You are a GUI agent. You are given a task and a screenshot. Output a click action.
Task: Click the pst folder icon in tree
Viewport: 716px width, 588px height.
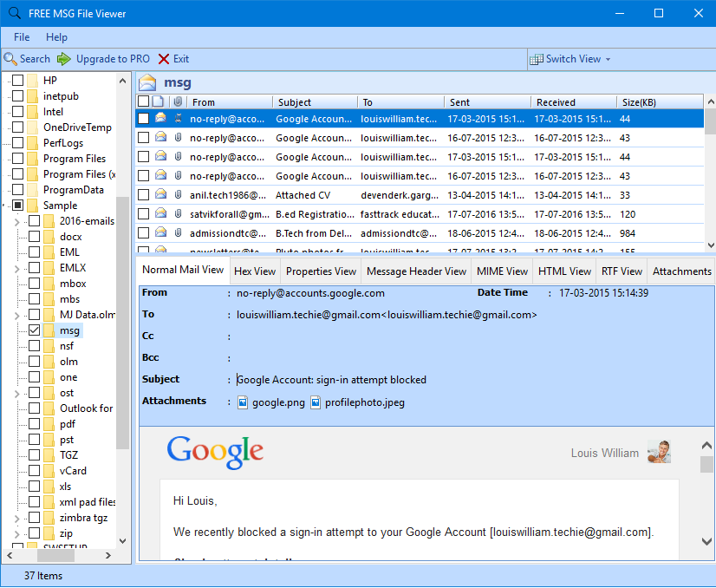pos(49,440)
